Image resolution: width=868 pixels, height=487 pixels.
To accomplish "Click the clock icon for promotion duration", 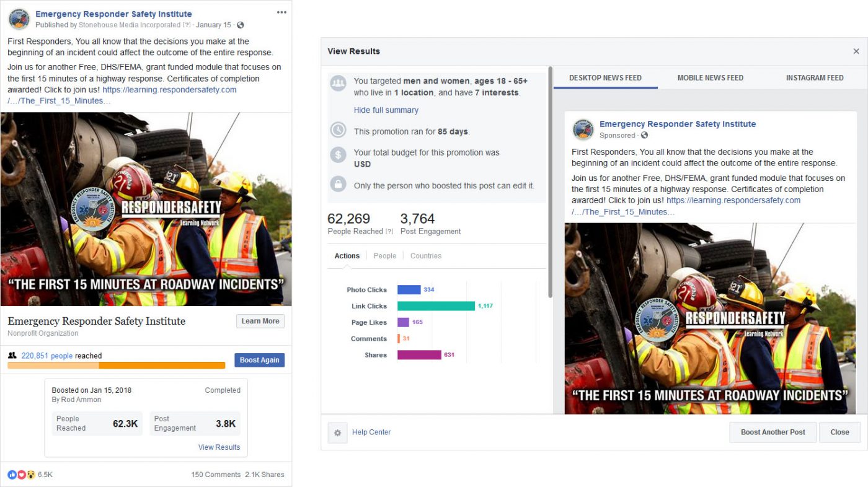I will 338,130.
